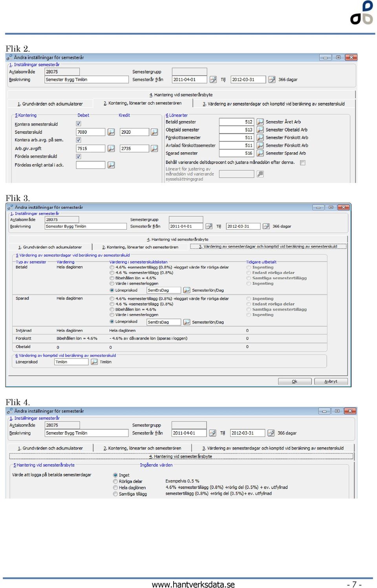Cancel with the Avbryt button in Flik 3
The height and width of the screenshot is (588, 377).
331,382
